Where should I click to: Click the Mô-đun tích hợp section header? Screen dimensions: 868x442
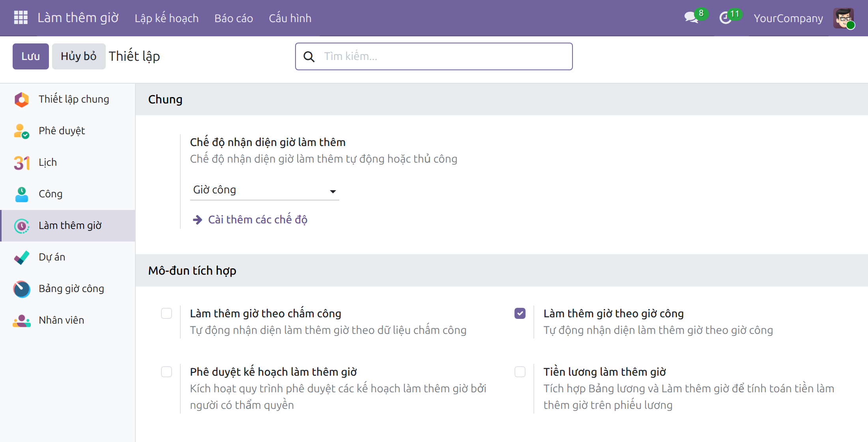click(x=192, y=270)
